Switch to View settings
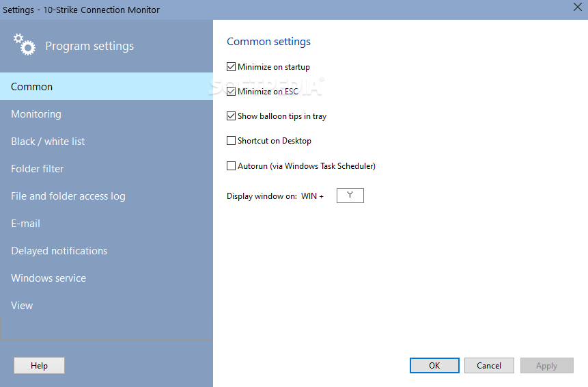588x387 pixels. (x=107, y=306)
